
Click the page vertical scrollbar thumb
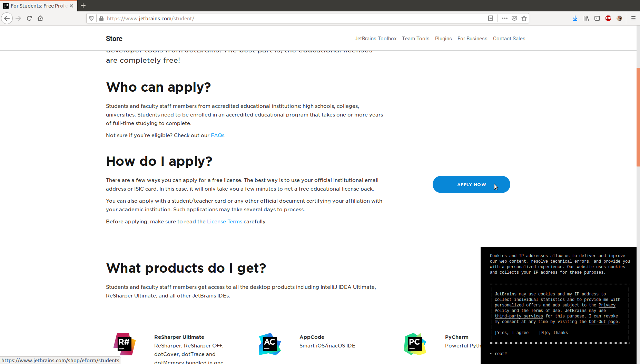[x=638, y=117]
